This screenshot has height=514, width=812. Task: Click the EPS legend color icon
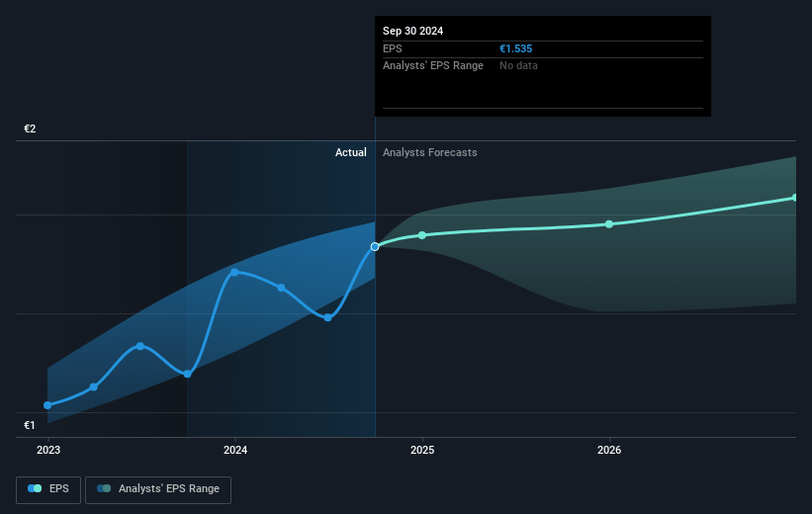click(x=35, y=488)
